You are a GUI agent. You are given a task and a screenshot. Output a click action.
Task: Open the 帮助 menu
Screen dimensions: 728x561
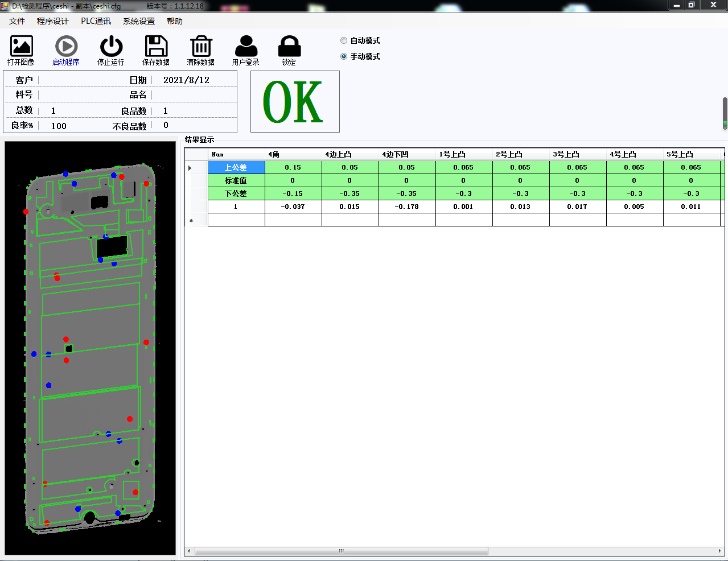175,21
